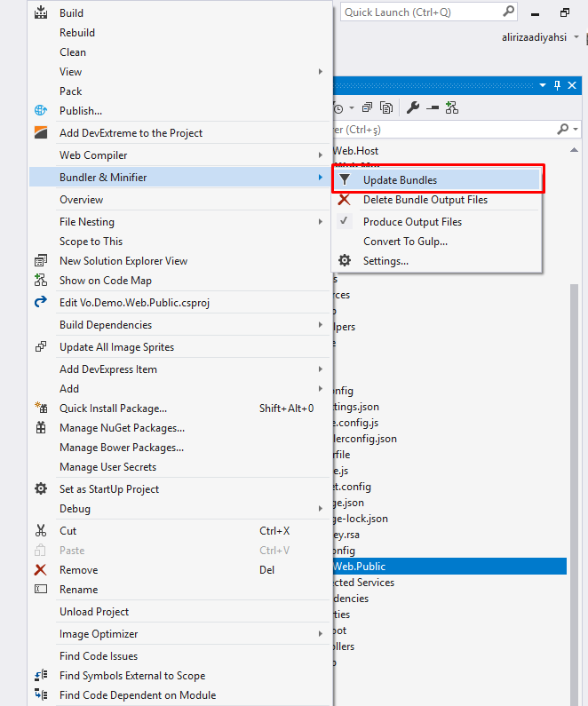The image size is (588, 706).
Task: Click the Rename icon
Action: click(41, 589)
